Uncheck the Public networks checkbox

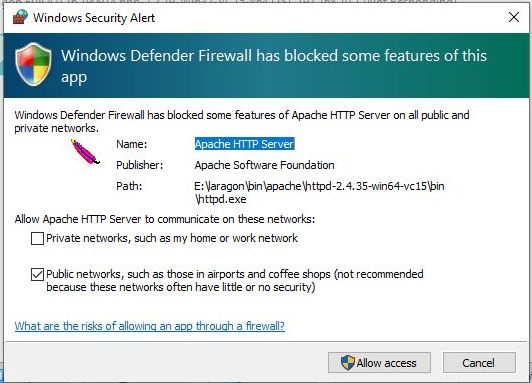point(37,274)
